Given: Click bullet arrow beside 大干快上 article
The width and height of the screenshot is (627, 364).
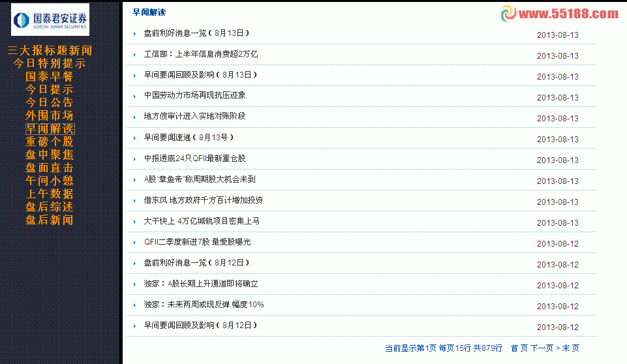Looking at the screenshot, I should pyautogui.click(x=135, y=222).
